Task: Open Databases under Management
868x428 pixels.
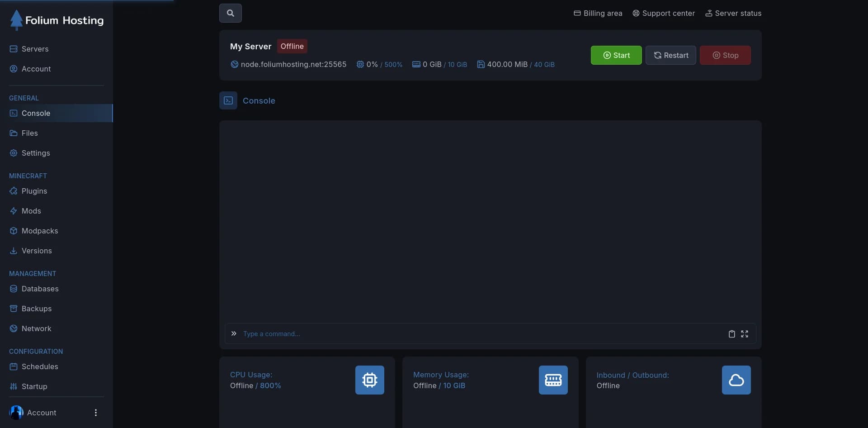Action: click(57, 289)
